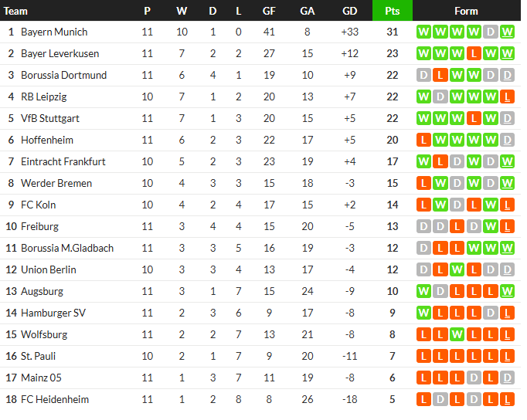This screenshot has width=527, height=420.
Task: Open the Union Berlin team link
Action: pyautogui.click(x=49, y=269)
